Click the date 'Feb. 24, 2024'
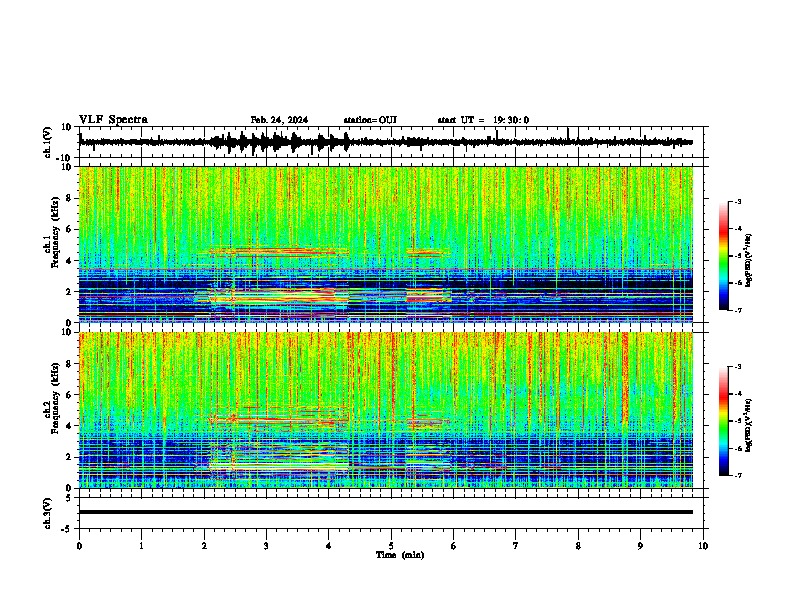This screenshot has height=612, width=792. 279,120
